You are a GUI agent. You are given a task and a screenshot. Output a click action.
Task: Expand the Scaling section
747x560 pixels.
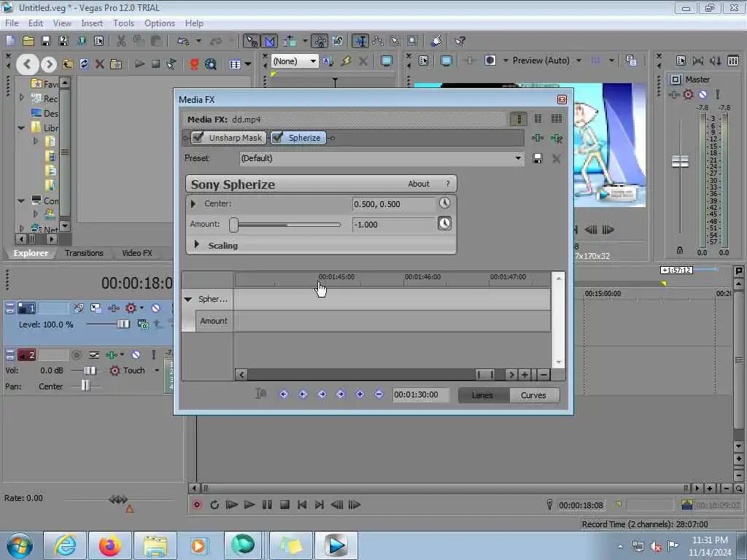pos(196,244)
